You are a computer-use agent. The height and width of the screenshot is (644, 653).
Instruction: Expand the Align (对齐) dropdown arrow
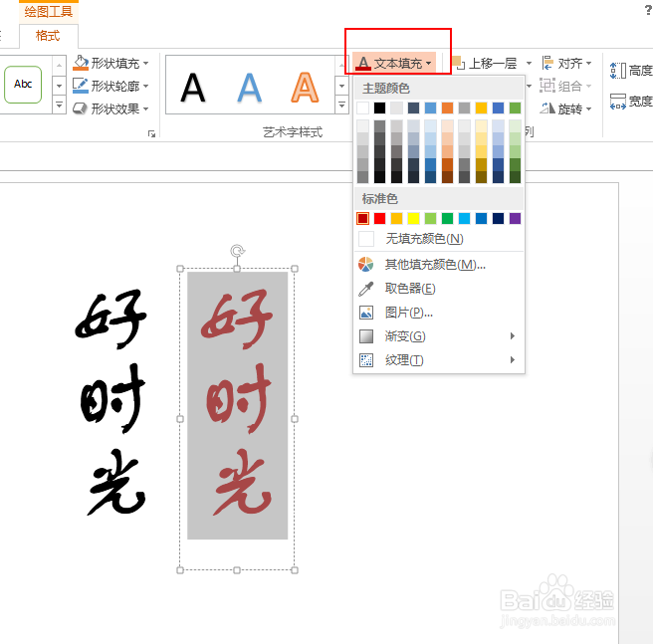click(x=589, y=64)
